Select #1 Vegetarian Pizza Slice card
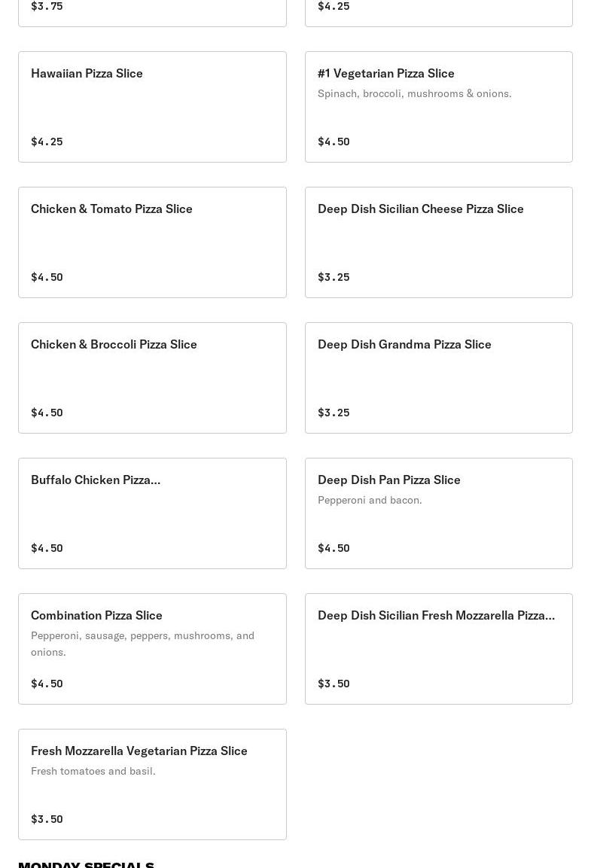This screenshot has width=591, height=868. [x=438, y=107]
